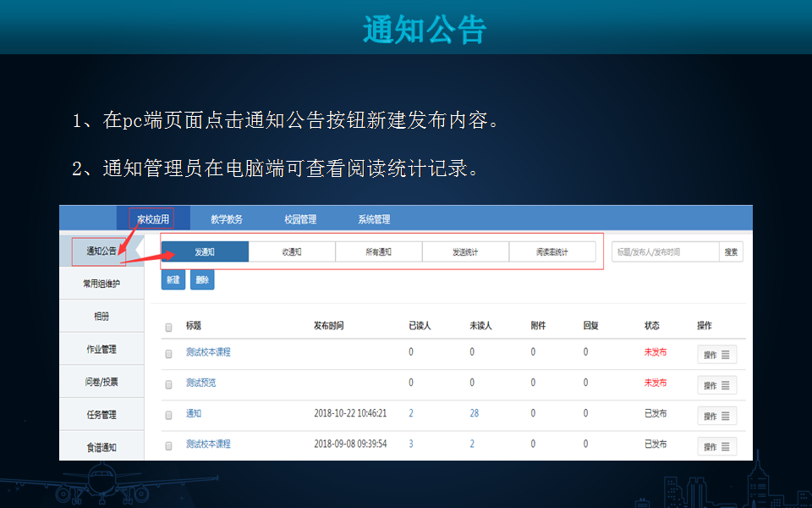Toggle the select-all checkbox in table header
The height and width of the screenshot is (508, 812).
pos(169,327)
